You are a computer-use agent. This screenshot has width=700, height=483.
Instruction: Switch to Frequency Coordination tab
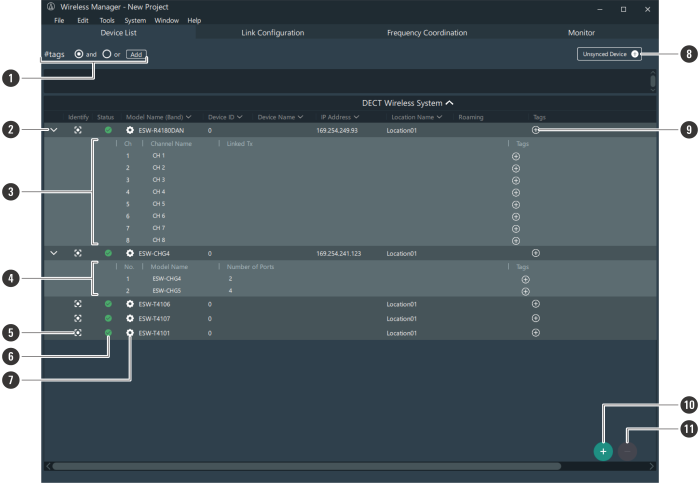click(x=427, y=33)
